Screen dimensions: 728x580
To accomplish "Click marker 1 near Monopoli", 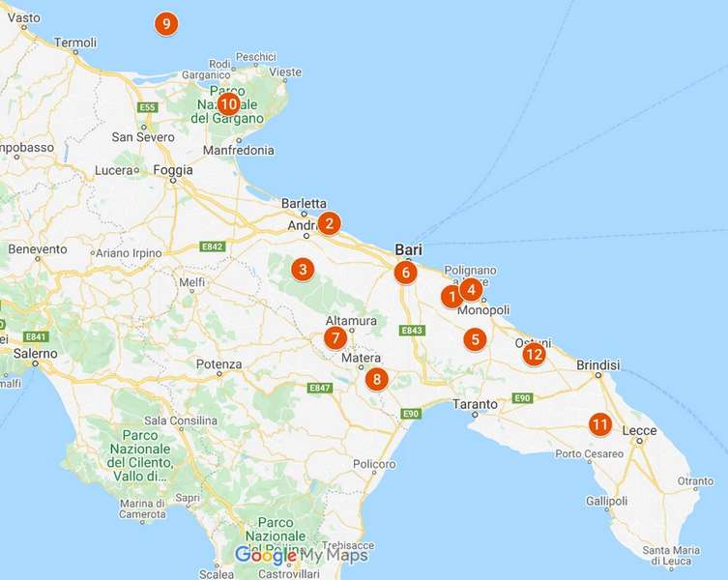I will point(451,296).
